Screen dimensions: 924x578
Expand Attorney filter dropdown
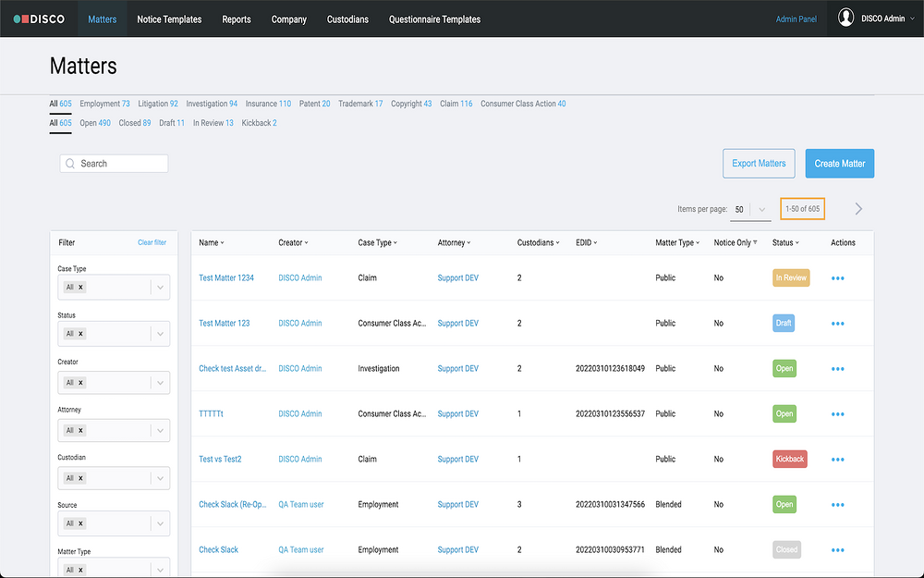click(x=160, y=431)
